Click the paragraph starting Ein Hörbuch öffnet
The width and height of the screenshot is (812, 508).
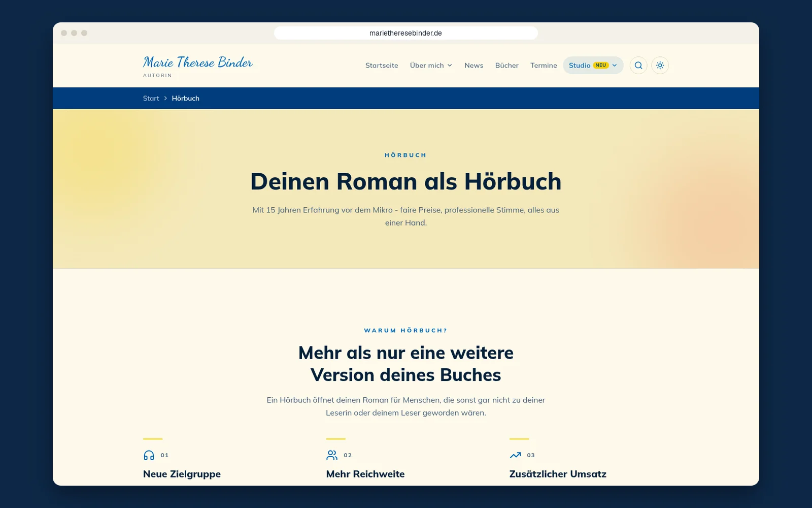tap(406, 406)
